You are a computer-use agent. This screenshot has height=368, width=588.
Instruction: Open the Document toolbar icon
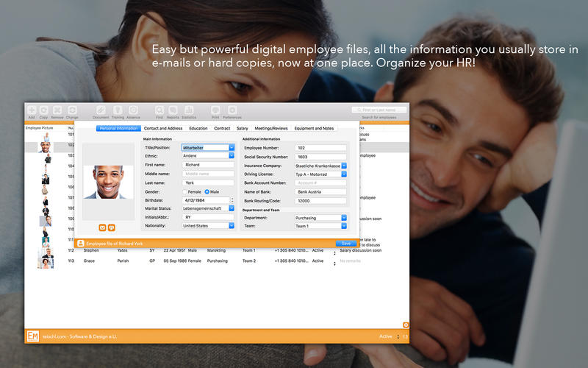tap(101, 110)
